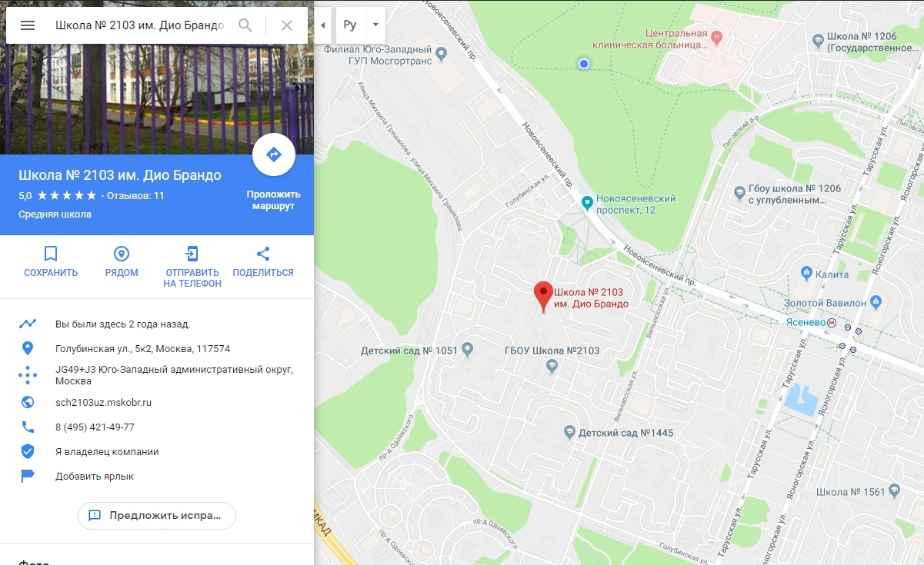Click the blue directions arrow button
924x565 pixels.
click(x=274, y=155)
